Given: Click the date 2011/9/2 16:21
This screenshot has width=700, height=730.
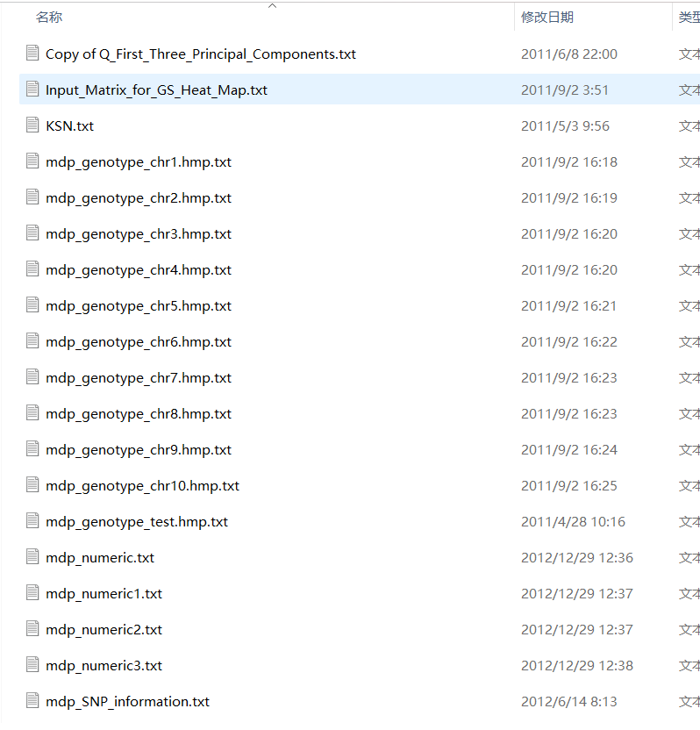Looking at the screenshot, I should 569,306.
